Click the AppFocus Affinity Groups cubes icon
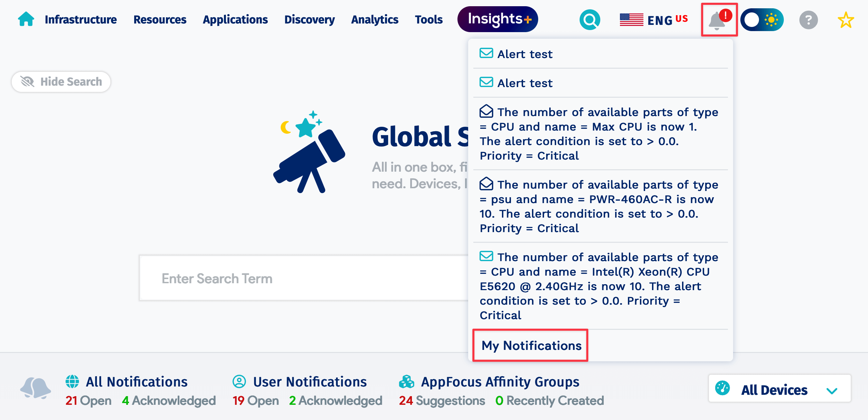The image size is (868, 420). (x=406, y=382)
